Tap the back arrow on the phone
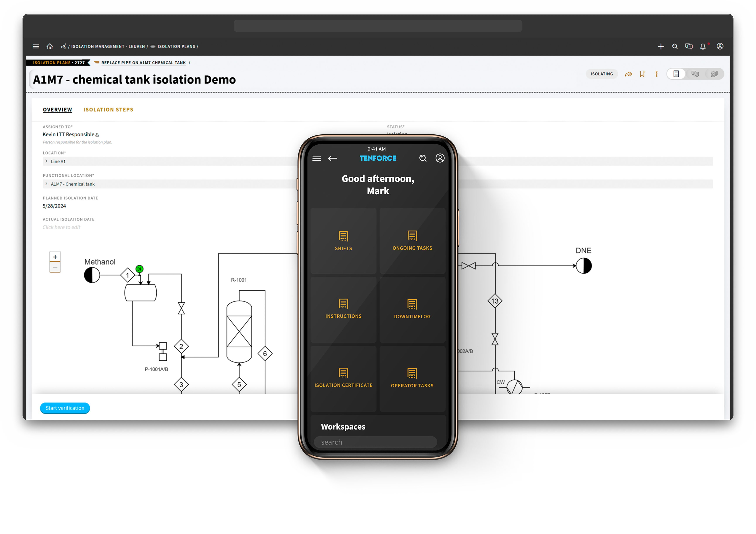Viewport: 756px width, 534px height. coord(333,158)
